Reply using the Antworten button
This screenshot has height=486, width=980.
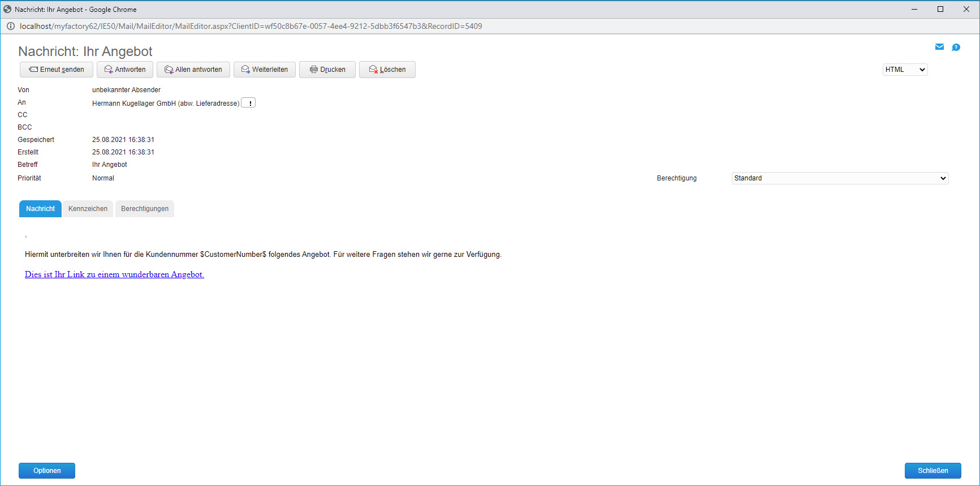[125, 70]
